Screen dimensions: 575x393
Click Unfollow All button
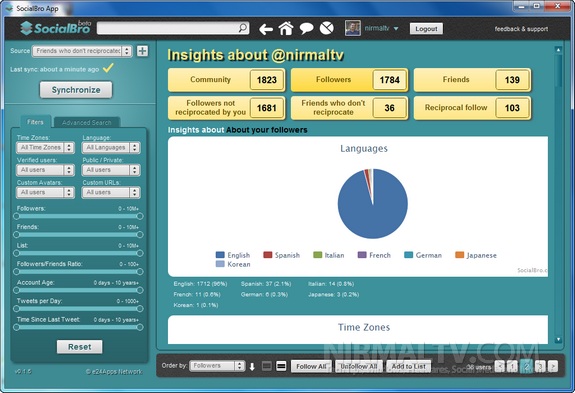click(359, 366)
